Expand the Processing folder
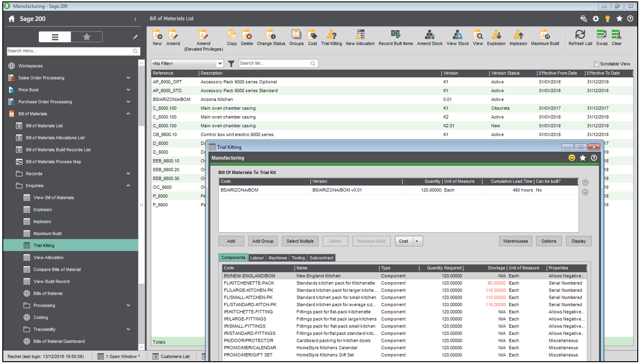This screenshot has height=364, width=641. (128, 305)
